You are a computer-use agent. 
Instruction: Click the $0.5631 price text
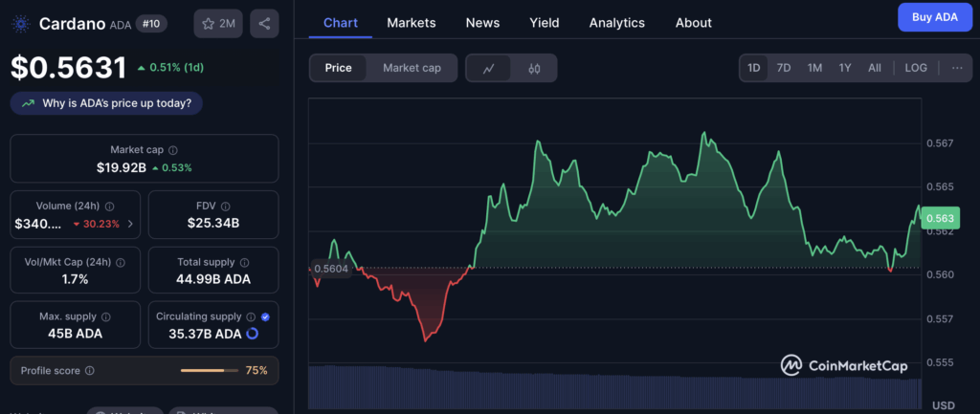[x=69, y=68]
